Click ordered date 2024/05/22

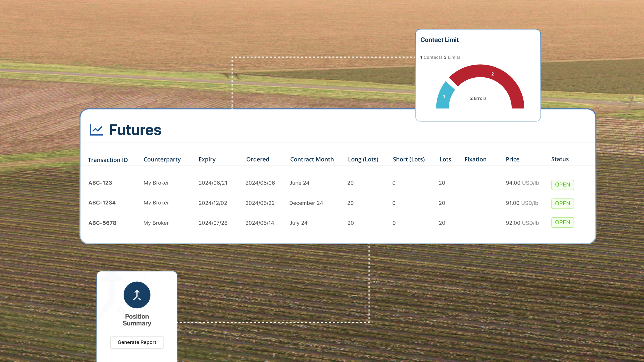coord(260,203)
